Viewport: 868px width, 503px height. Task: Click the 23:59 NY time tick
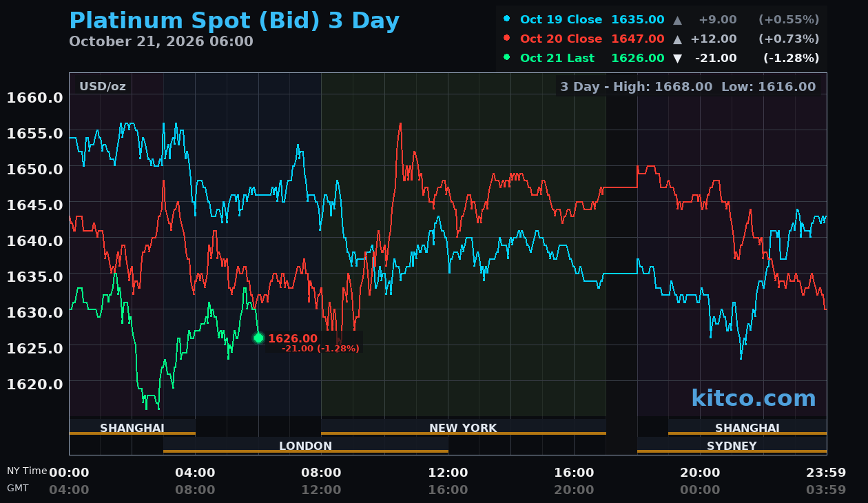coord(826,473)
